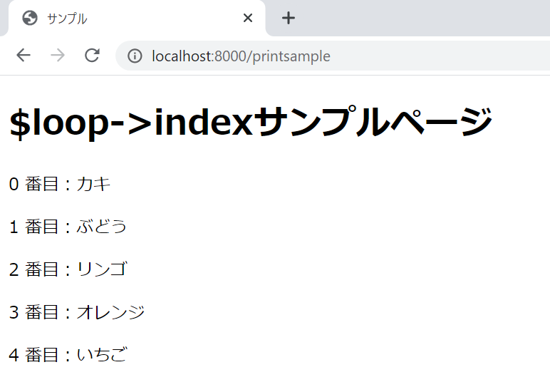This screenshot has height=392, width=550.
Task: Click the word オレンジ
Action: tap(110, 312)
